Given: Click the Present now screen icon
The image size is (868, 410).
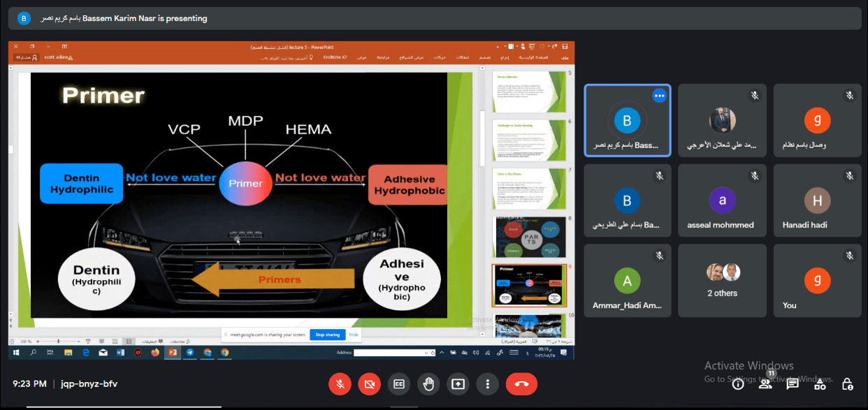Looking at the screenshot, I should [x=458, y=383].
